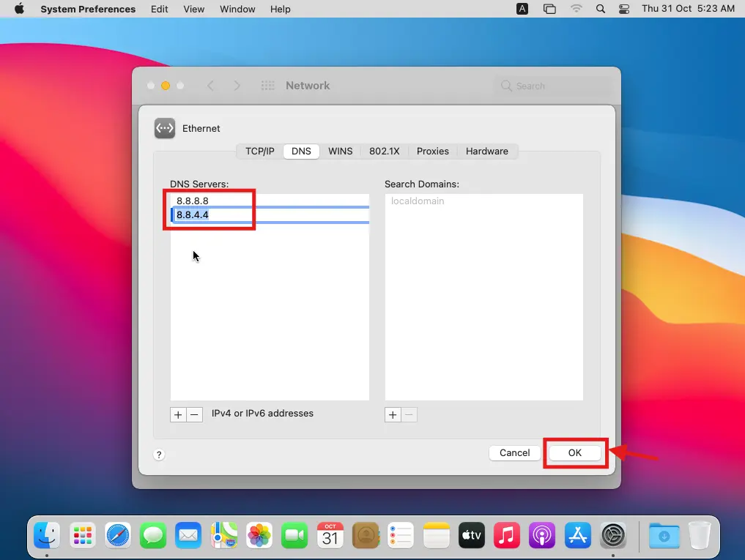The width and height of the screenshot is (745, 560).
Task: Open Calendar from the Dock
Action: point(330,535)
